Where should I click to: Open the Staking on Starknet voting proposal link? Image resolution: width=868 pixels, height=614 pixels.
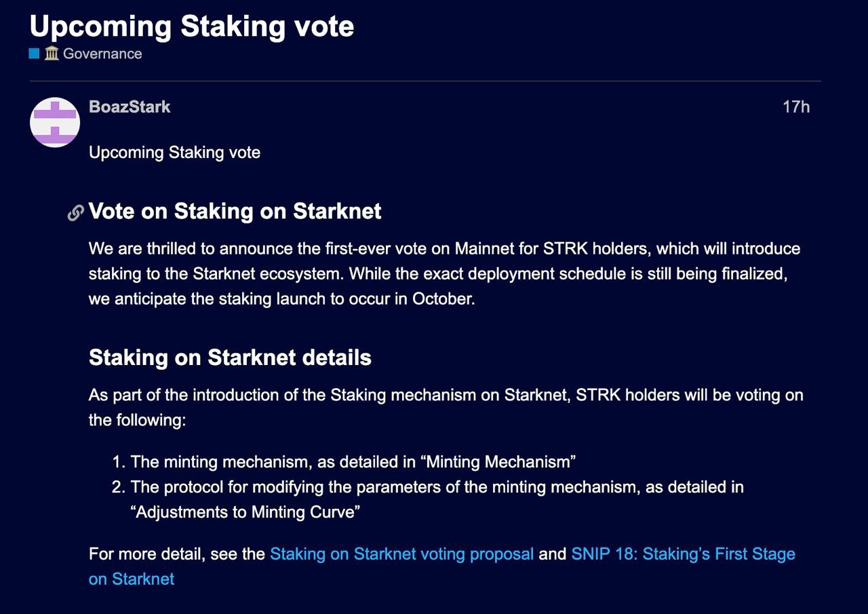(401, 554)
